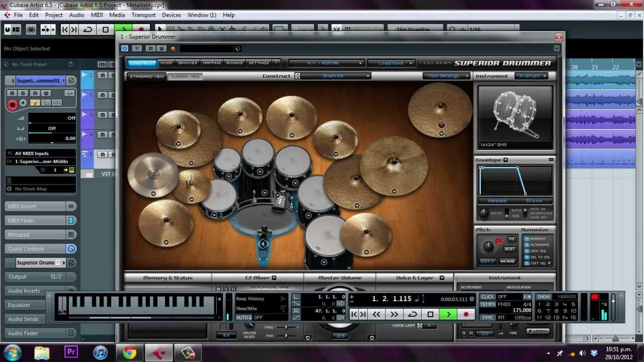Click the kick drum thumbnail preview
This screenshot has height=362, width=644.
(x=515, y=117)
